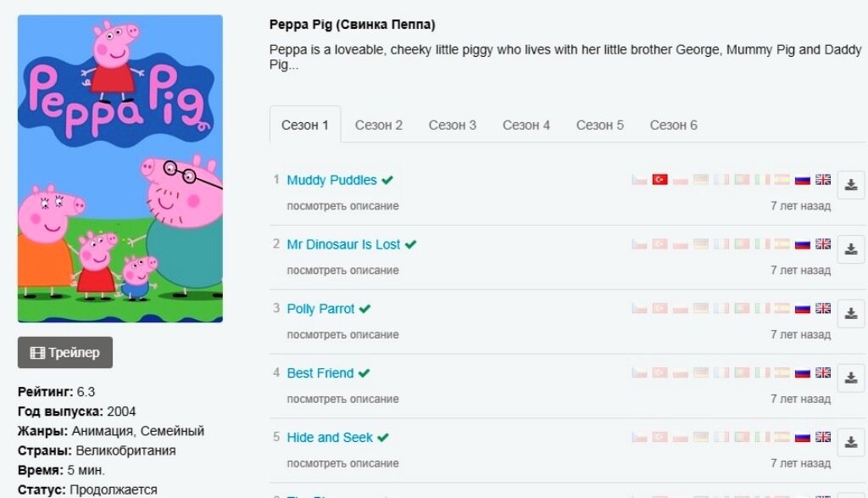Screen dimensions: 868x498
Task: Open the Mr Dinosaur Is Lost link
Action: click(x=343, y=244)
